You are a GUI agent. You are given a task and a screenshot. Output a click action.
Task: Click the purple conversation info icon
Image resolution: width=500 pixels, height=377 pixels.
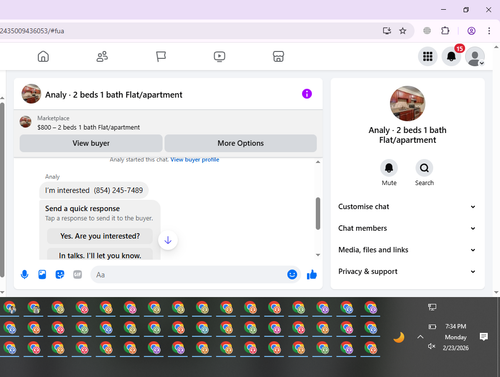pos(307,94)
